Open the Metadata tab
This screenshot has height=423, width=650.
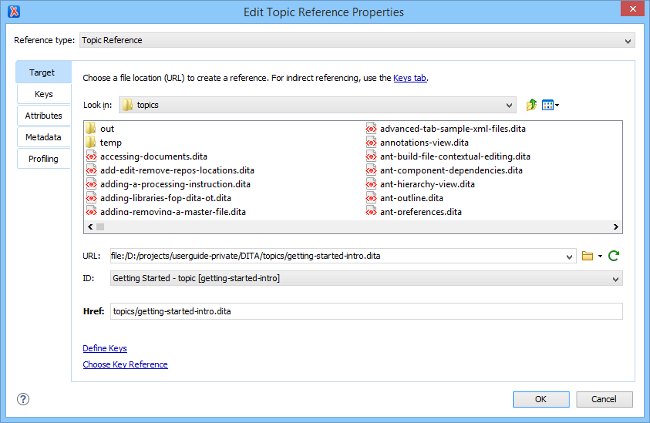pyautogui.click(x=44, y=137)
